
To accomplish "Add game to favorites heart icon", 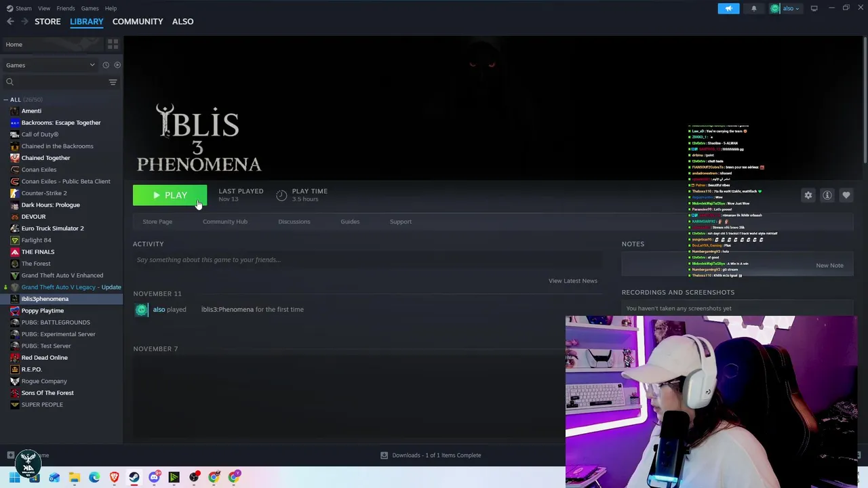I will pyautogui.click(x=846, y=195).
